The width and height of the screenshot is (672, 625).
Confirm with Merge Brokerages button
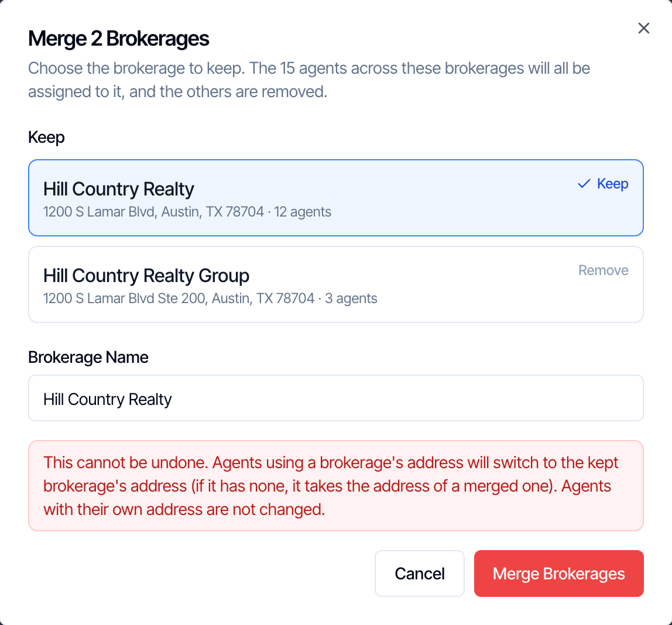(559, 574)
